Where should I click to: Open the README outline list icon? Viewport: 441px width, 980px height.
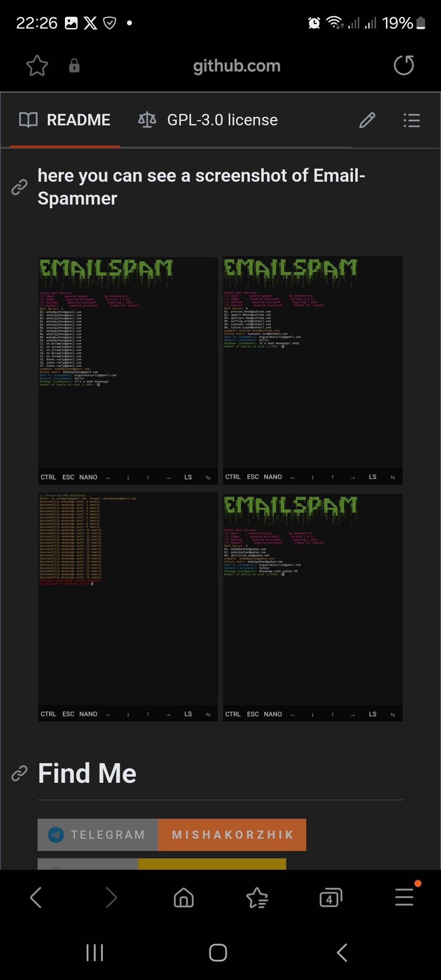[412, 120]
